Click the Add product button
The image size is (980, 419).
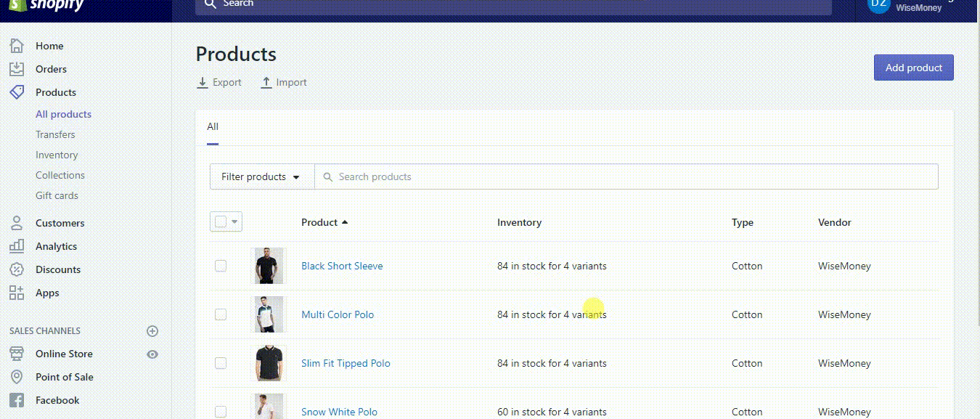click(x=913, y=68)
